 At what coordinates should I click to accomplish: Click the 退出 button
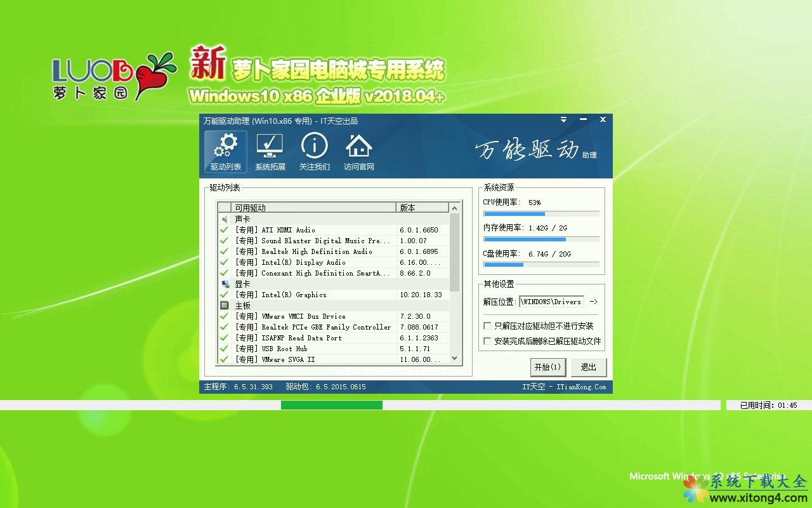(x=589, y=367)
